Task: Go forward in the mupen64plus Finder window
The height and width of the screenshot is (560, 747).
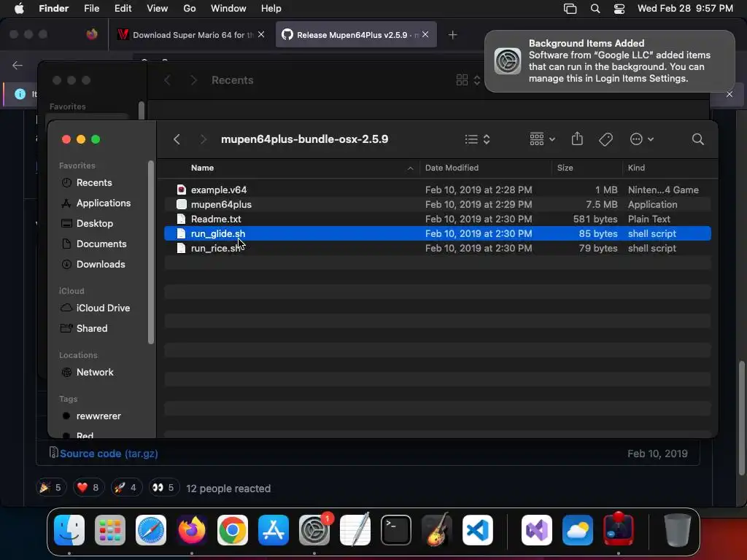Action: 204,139
